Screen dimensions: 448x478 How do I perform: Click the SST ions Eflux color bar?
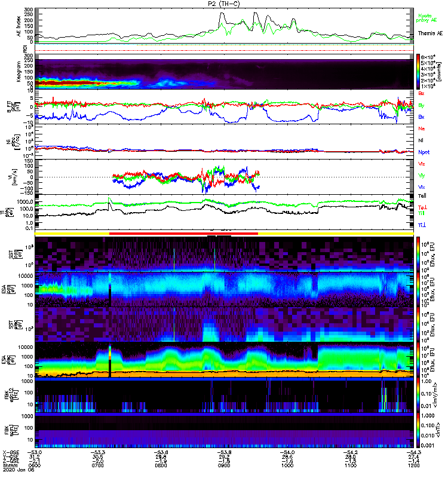[418, 255]
